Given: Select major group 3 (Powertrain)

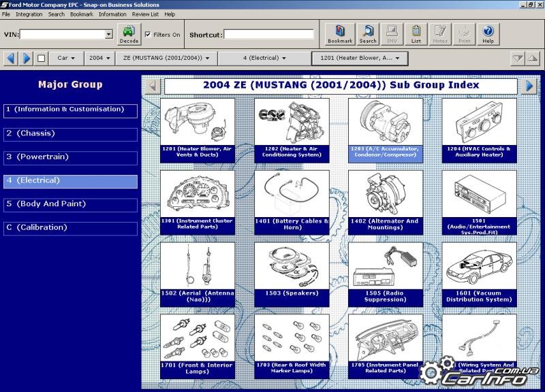Looking at the screenshot, I should coord(71,158).
